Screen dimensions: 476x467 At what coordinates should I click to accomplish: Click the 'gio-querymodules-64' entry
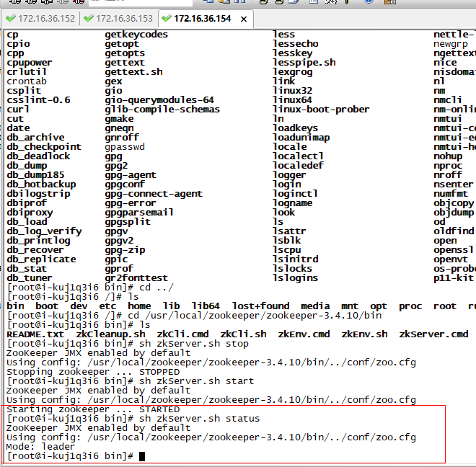[x=159, y=100]
